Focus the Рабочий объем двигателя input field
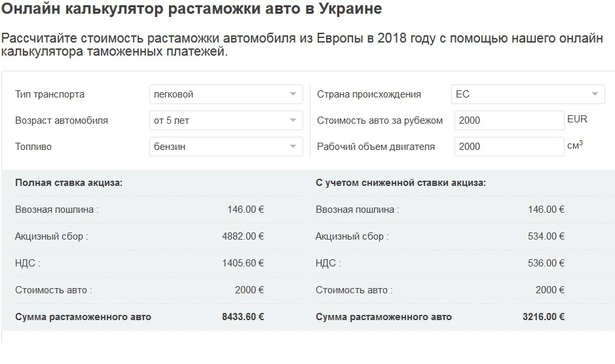 pos(509,147)
